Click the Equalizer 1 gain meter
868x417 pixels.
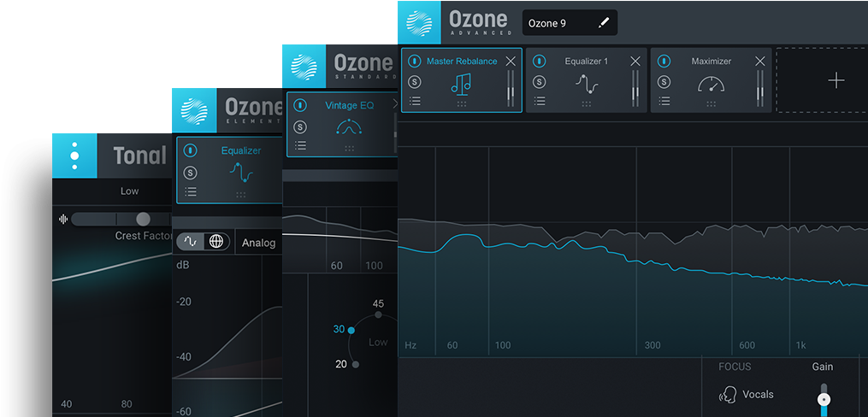[x=635, y=88]
